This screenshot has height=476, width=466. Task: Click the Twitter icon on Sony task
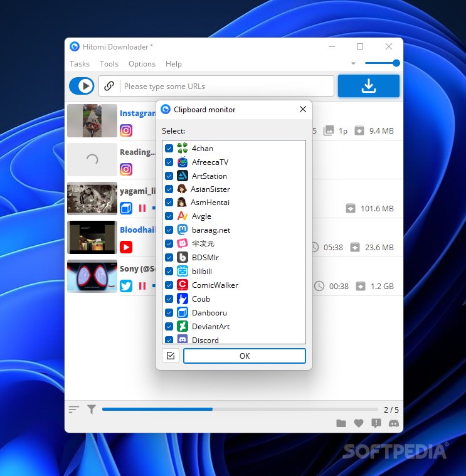[126, 286]
